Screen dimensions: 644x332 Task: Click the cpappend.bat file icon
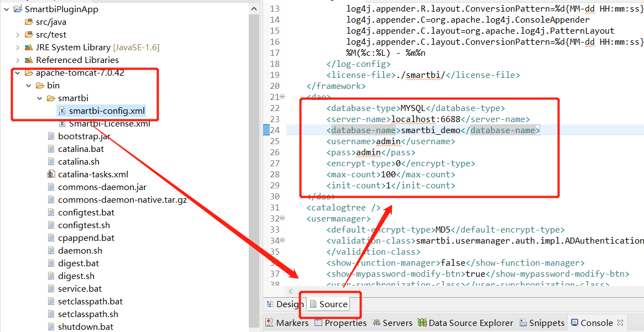[51, 238]
